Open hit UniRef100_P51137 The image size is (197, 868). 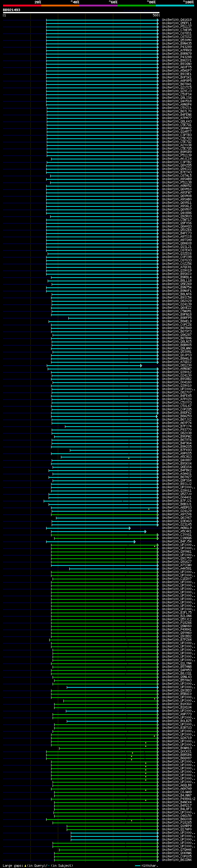[176, 26]
